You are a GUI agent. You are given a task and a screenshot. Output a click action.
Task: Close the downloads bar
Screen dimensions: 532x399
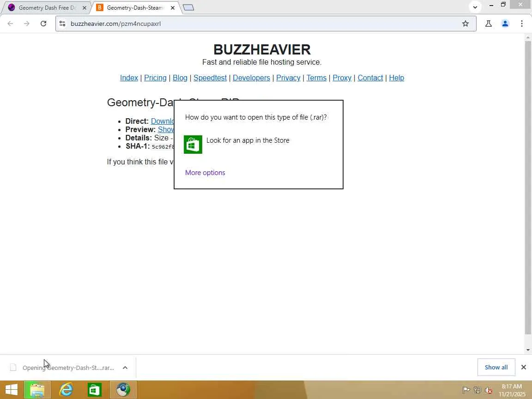click(x=523, y=367)
